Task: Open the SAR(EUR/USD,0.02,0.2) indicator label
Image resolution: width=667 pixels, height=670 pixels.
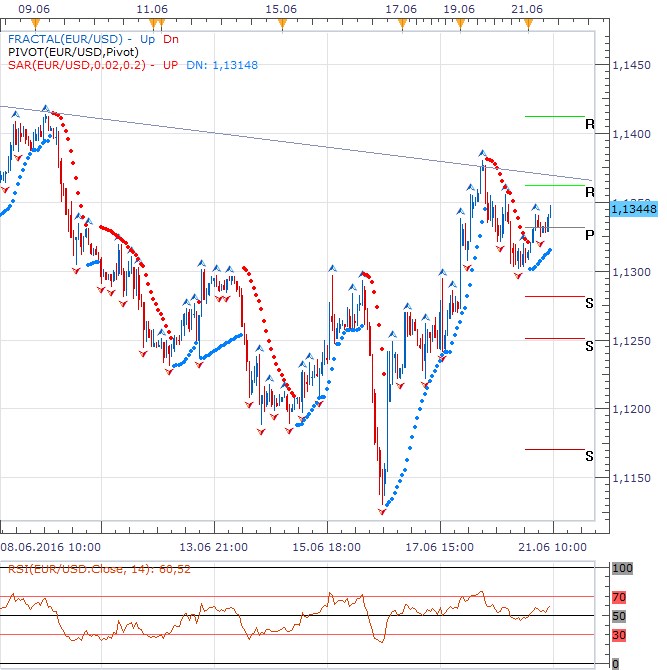Action: coord(75,65)
